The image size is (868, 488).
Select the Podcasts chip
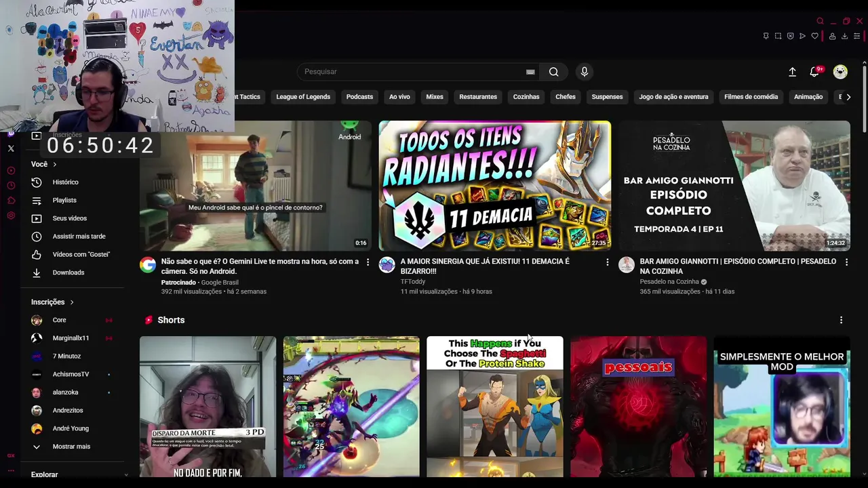coord(359,97)
